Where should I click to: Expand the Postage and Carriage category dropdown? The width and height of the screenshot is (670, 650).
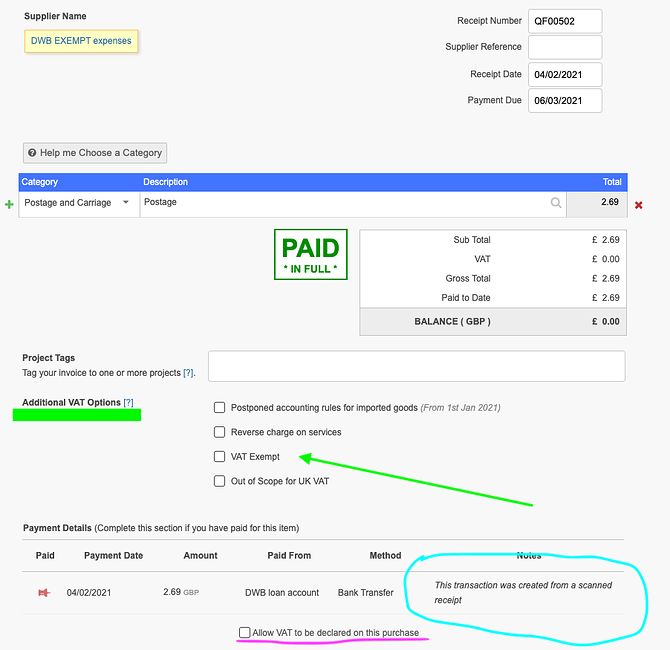pyautogui.click(x=126, y=203)
